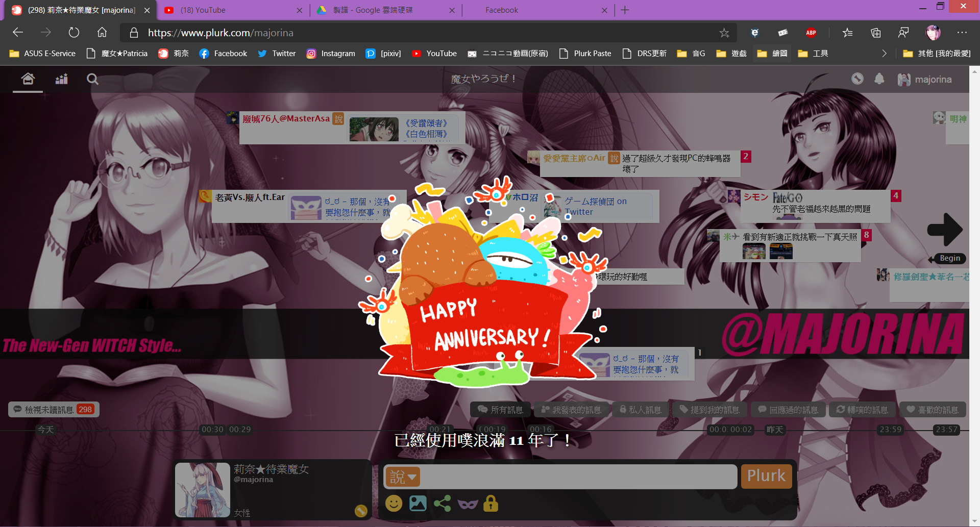Toggle the privacy lock icon

pyautogui.click(x=491, y=503)
